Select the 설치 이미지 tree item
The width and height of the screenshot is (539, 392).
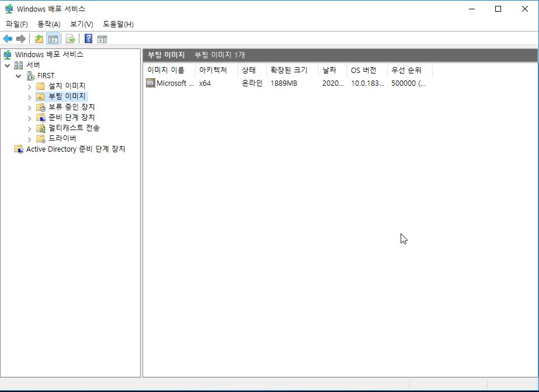point(67,86)
